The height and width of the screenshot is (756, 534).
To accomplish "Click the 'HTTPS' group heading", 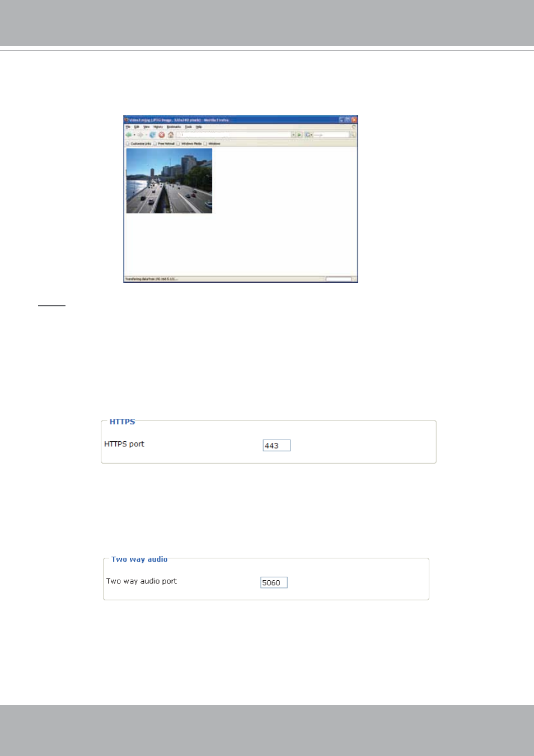I will pos(123,422).
